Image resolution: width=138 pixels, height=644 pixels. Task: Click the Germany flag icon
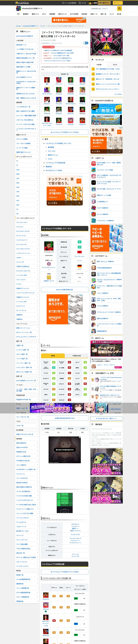coord(79,266)
